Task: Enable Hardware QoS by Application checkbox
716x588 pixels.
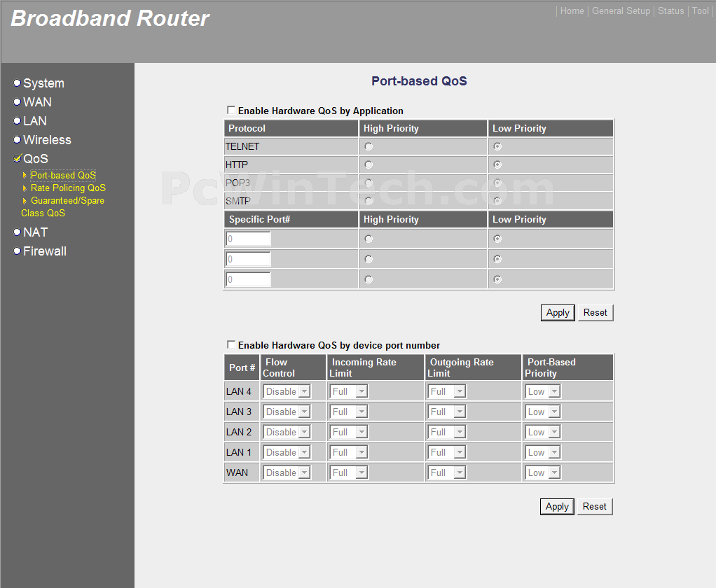Action: [231, 110]
